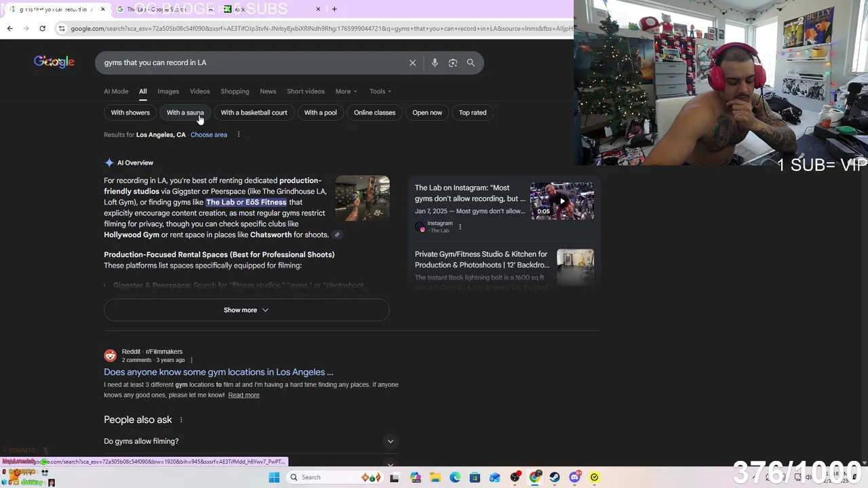Screen dimensions: 868x488
Task: Open Search by image (Google Lens) icon
Action: [x=452, y=62]
